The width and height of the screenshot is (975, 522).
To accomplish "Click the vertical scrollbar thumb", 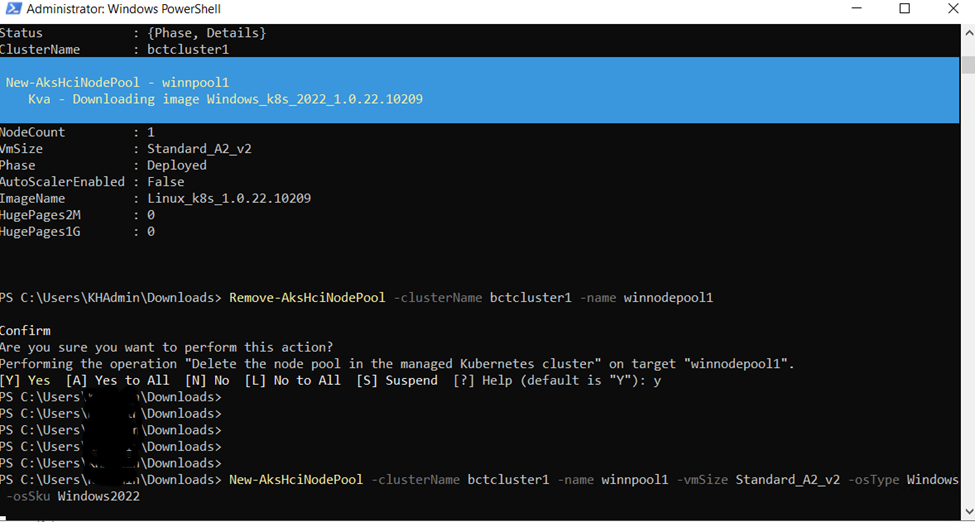I will tap(968, 63).
